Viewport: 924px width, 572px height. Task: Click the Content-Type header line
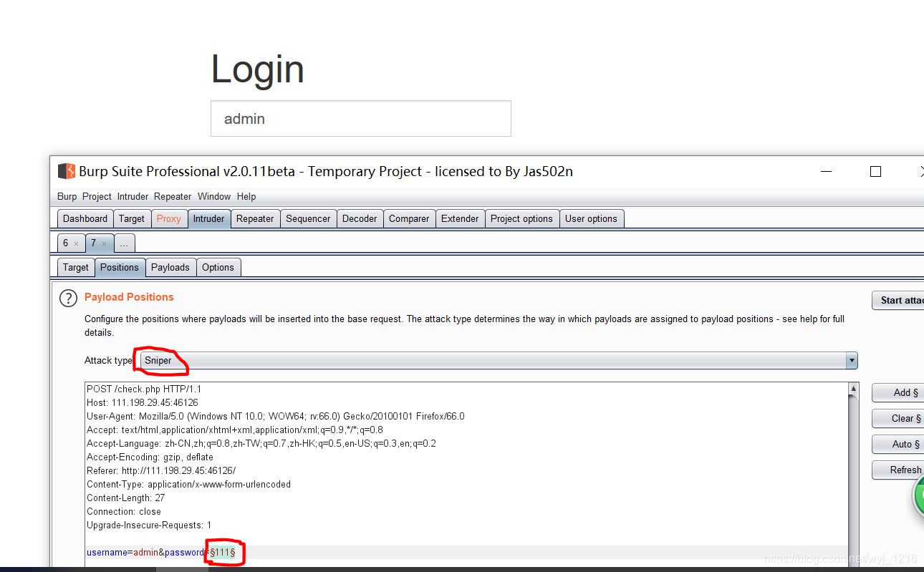188,484
